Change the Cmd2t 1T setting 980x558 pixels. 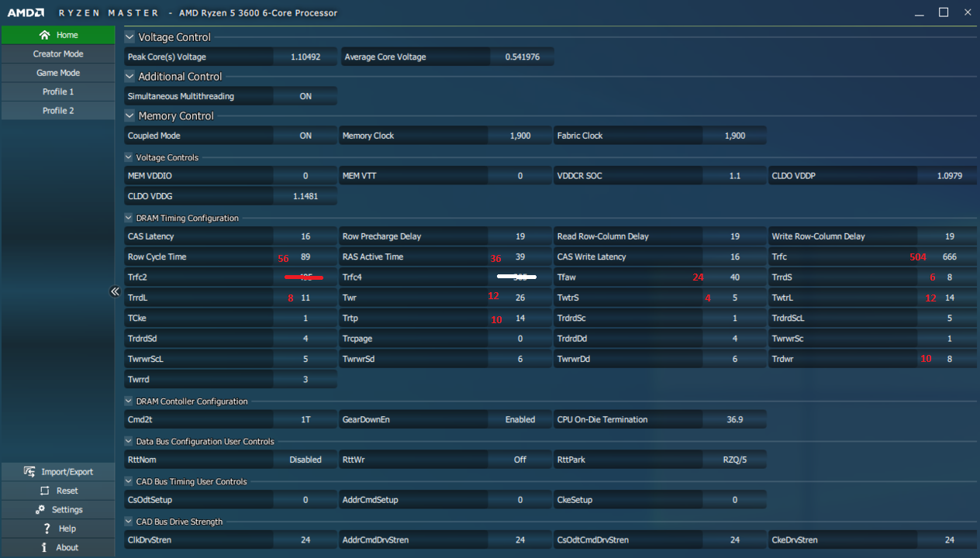tap(305, 419)
